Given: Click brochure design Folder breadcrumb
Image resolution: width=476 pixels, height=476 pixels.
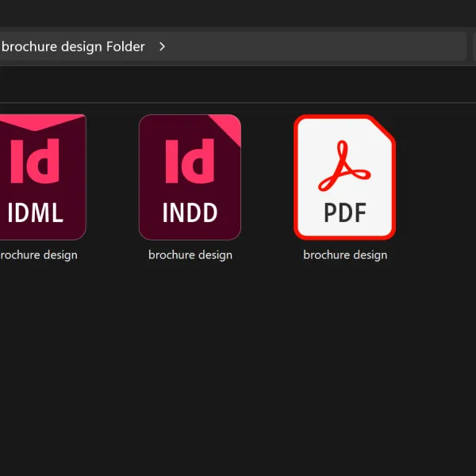Looking at the screenshot, I should pyautogui.click(x=73, y=47).
